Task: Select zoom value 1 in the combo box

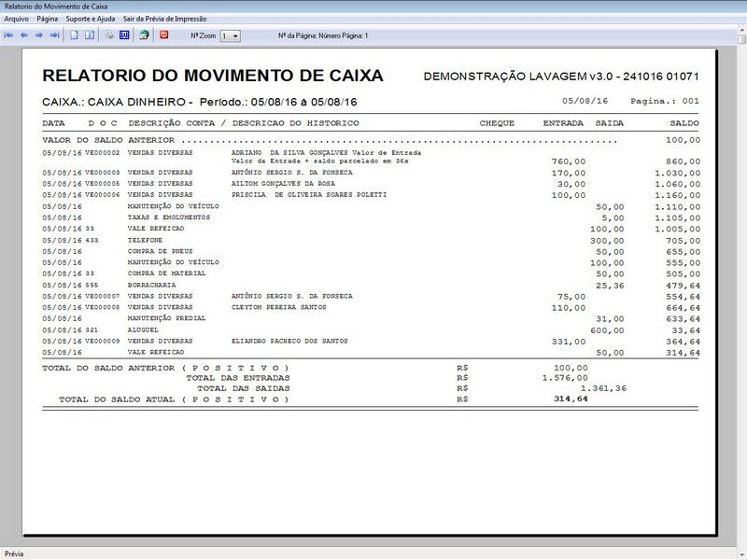Action: (x=224, y=35)
